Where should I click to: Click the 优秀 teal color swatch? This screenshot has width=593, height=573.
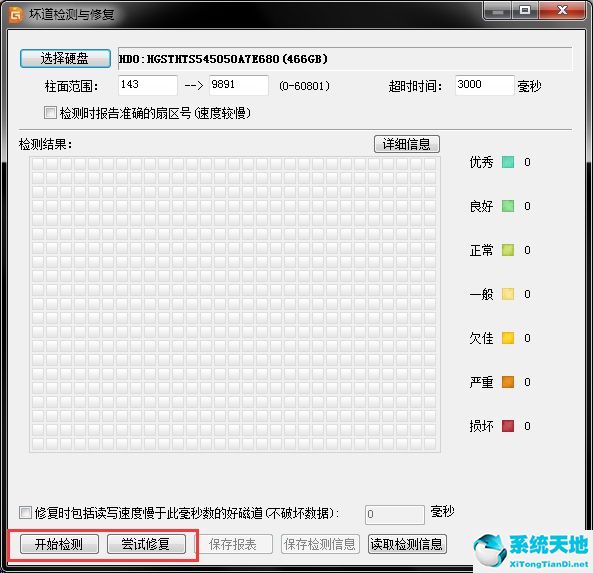[508, 162]
